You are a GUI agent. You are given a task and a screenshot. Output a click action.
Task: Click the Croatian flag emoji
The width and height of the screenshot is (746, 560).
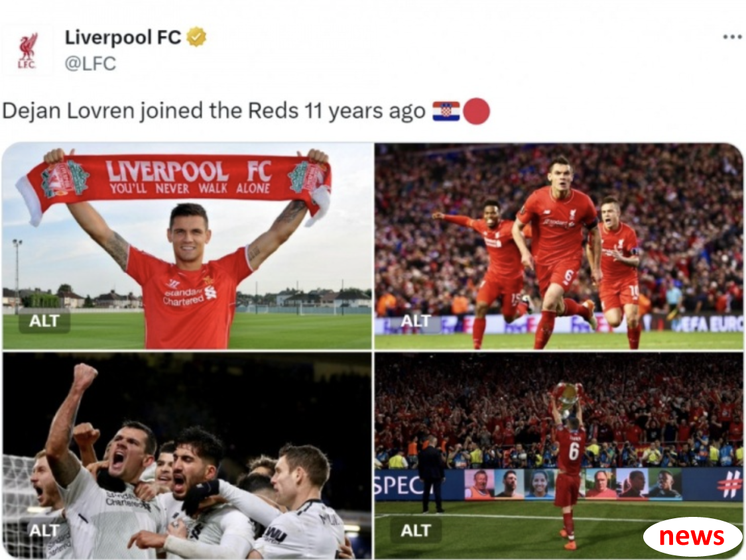point(446,111)
